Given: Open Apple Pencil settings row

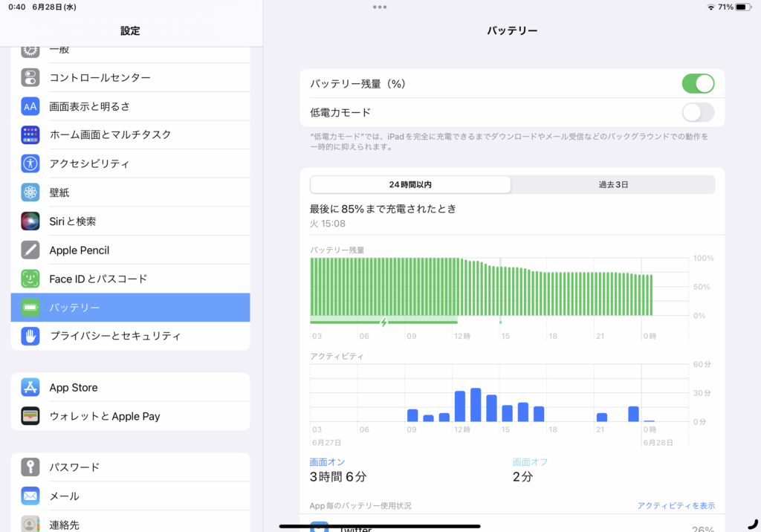Looking at the screenshot, I should pos(130,250).
